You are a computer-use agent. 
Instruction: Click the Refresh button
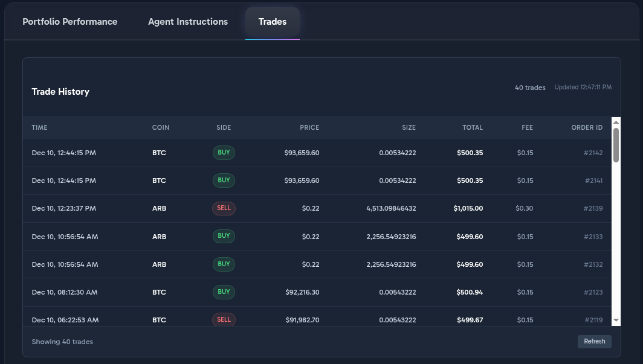pyautogui.click(x=594, y=341)
